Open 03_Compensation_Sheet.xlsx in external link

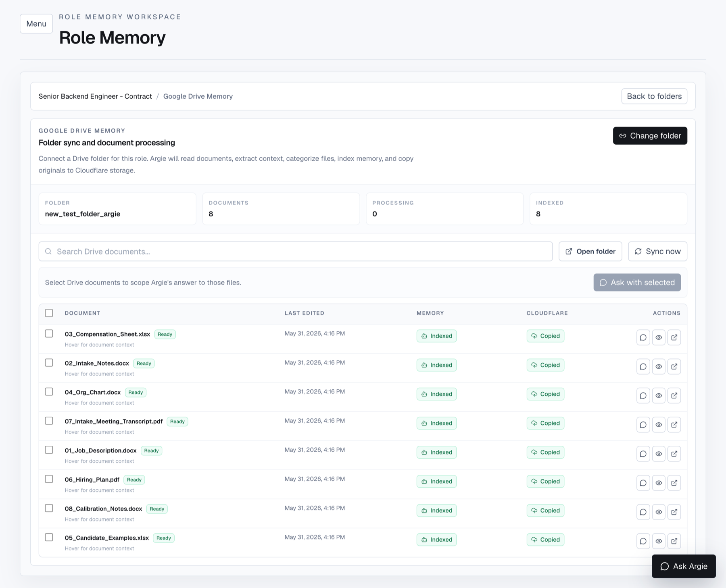coord(674,337)
